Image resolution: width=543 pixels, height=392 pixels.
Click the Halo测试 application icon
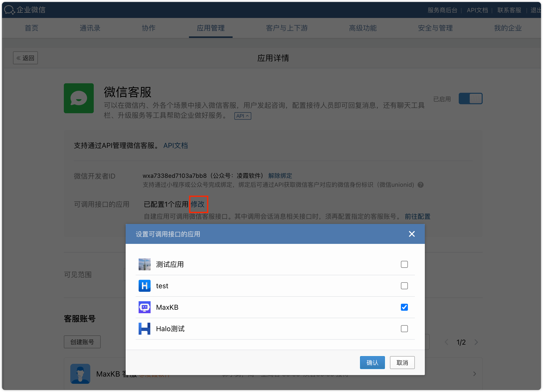(x=145, y=329)
